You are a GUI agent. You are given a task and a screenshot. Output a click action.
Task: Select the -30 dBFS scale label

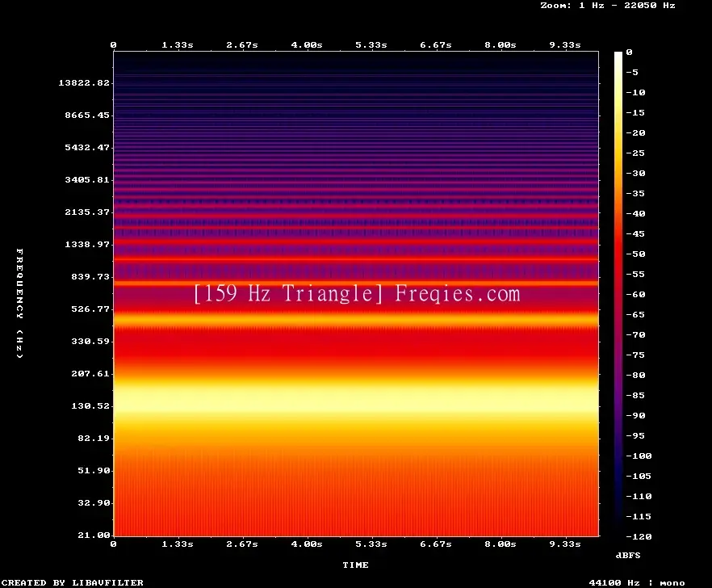click(635, 173)
